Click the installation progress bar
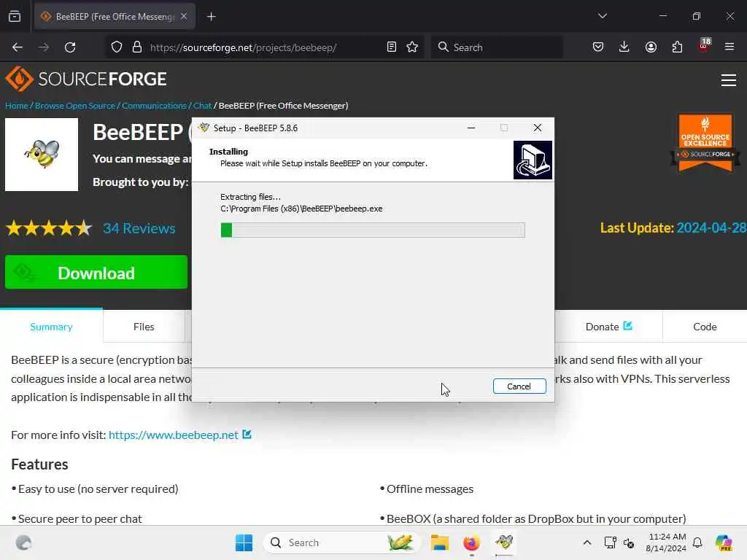The width and height of the screenshot is (747, 560). tap(373, 230)
